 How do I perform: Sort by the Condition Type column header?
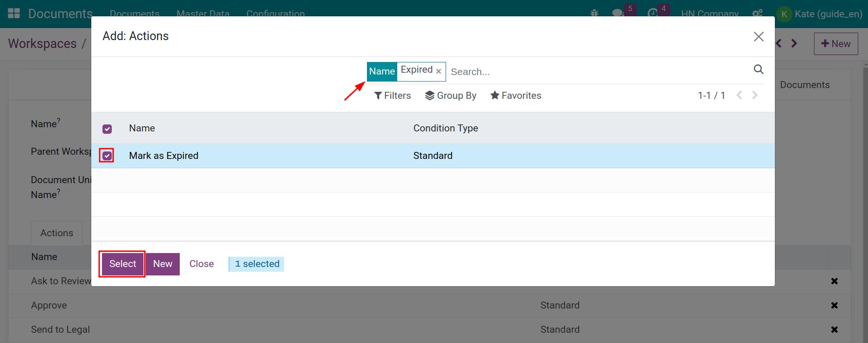click(x=446, y=128)
